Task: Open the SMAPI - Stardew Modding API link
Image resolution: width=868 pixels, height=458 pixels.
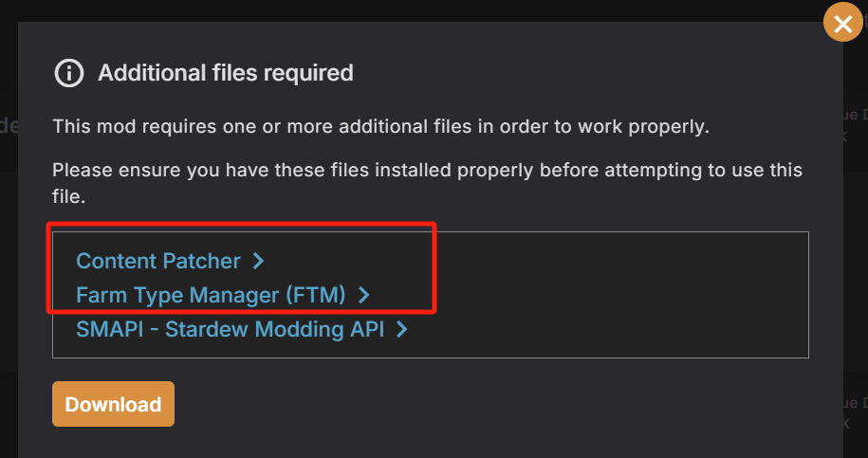Action: tap(231, 329)
